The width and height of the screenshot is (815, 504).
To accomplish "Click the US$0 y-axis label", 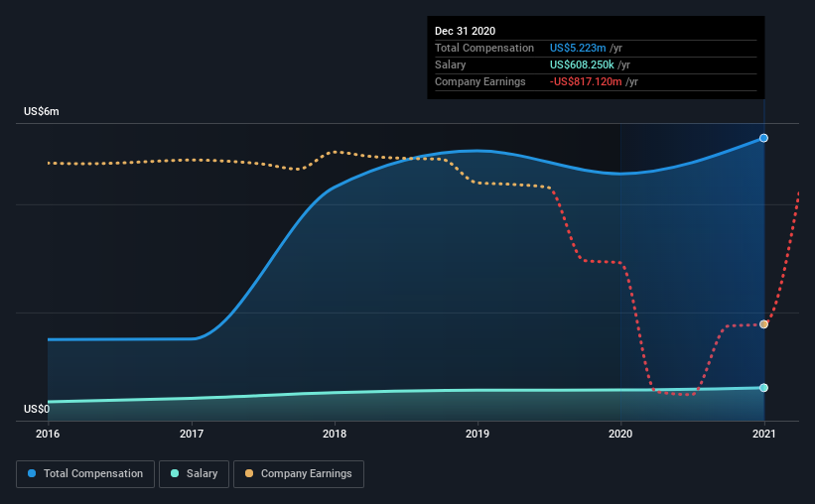I will (37, 409).
